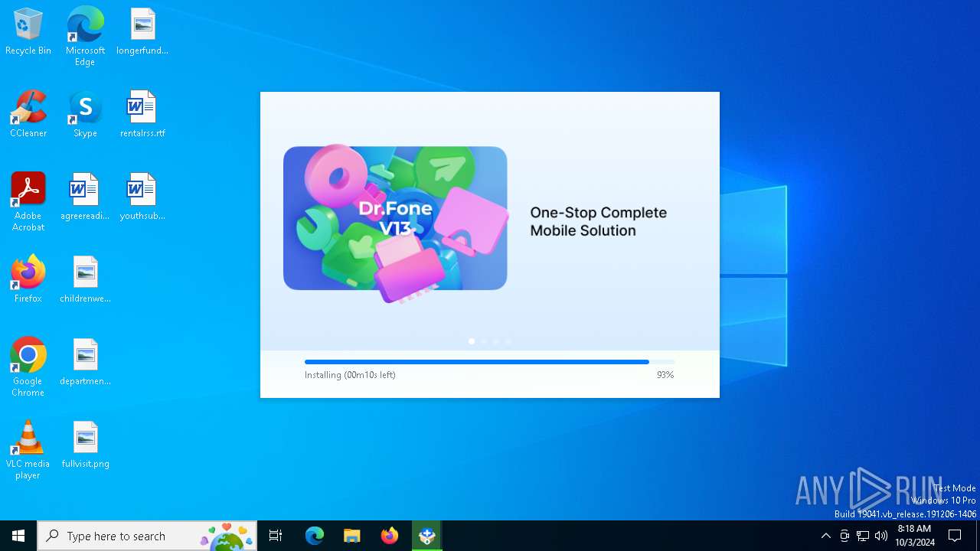
Task: Select the agreereadi Word document
Action: pyautogui.click(x=85, y=197)
